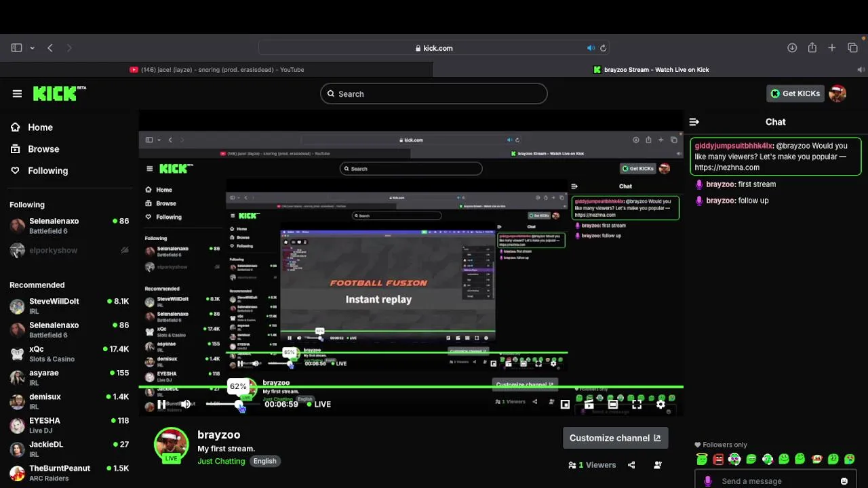Open moderator tools icon next to share
Viewport: 868px width, 488px height.
[x=657, y=465]
